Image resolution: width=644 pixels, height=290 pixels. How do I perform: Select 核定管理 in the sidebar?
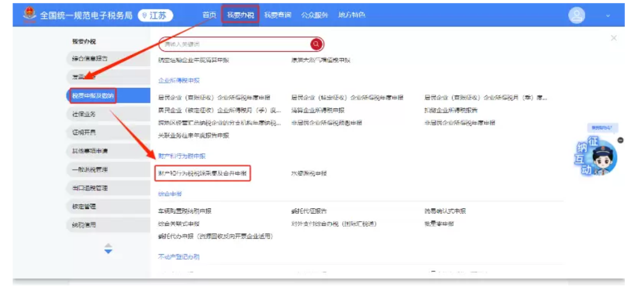coord(109,207)
